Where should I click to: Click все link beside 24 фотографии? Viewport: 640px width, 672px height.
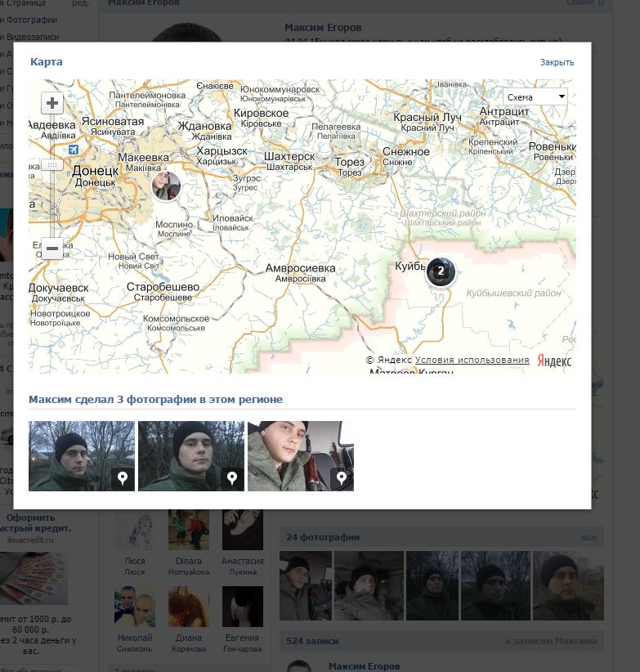coord(589,537)
